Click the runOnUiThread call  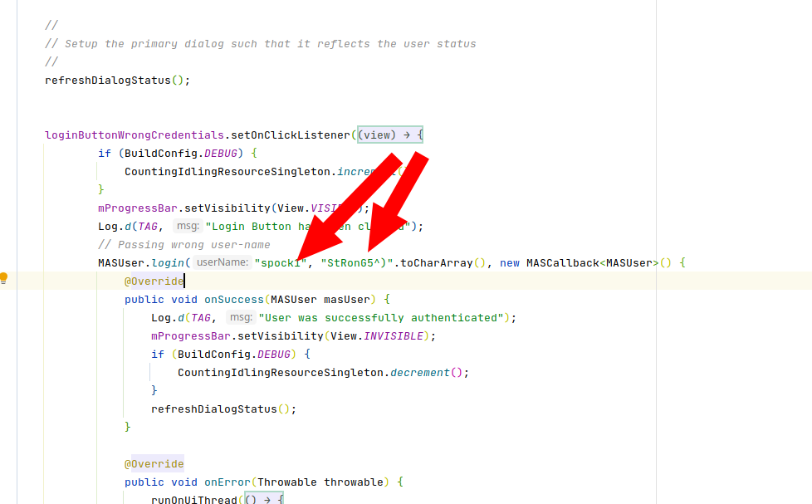point(194,499)
